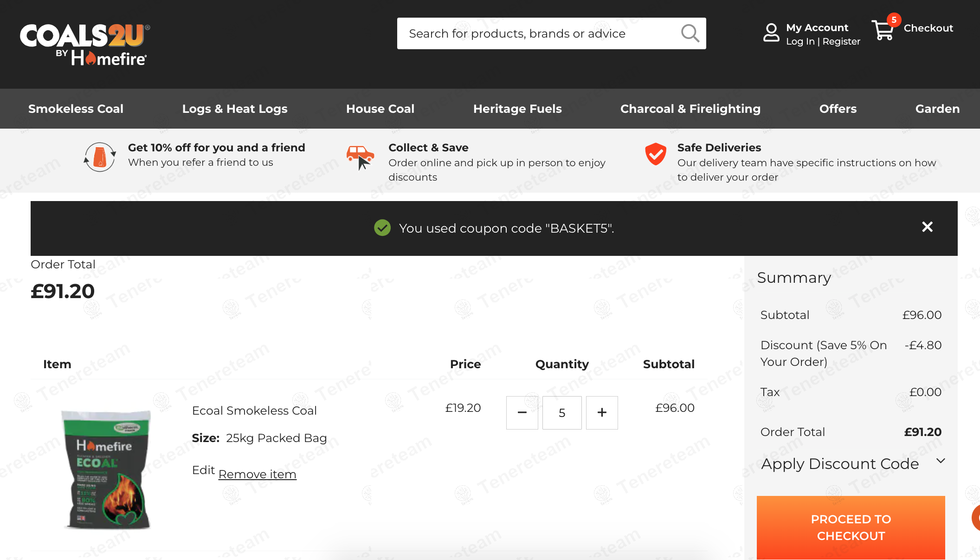
Task: Click the 25kg Packed Bag size text
Action: 277,438
